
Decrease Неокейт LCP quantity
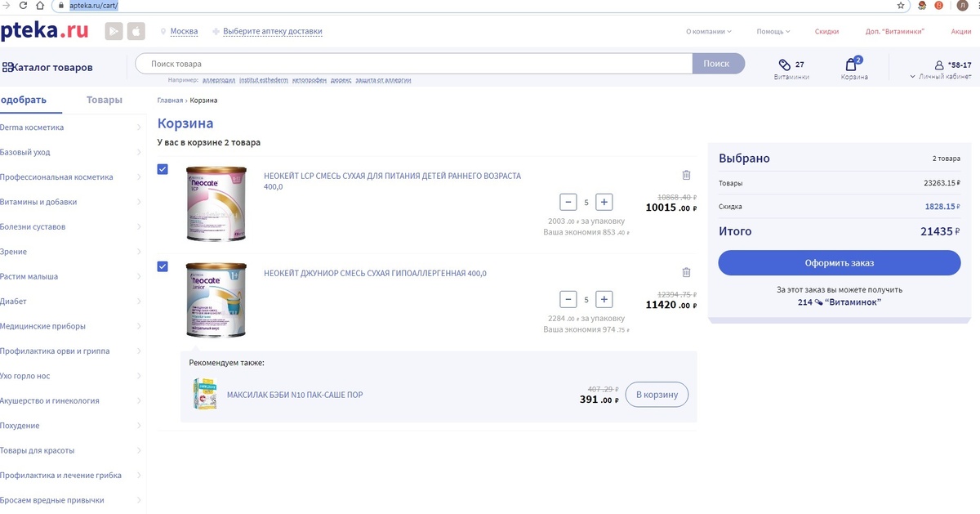click(x=568, y=202)
